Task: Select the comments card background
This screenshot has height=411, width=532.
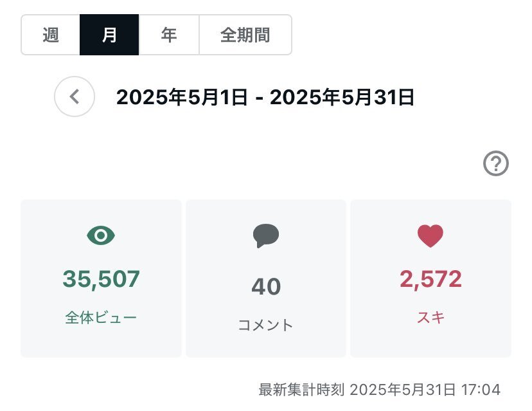Action: pos(266,279)
